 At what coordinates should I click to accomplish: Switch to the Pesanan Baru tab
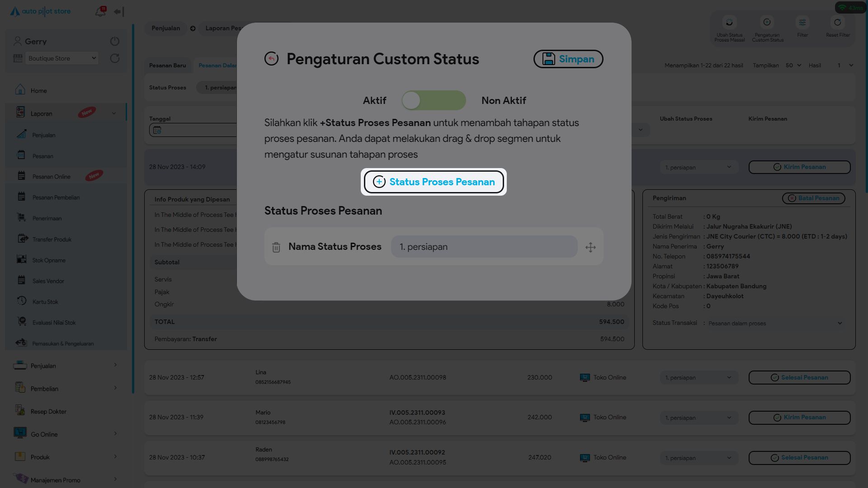click(167, 66)
